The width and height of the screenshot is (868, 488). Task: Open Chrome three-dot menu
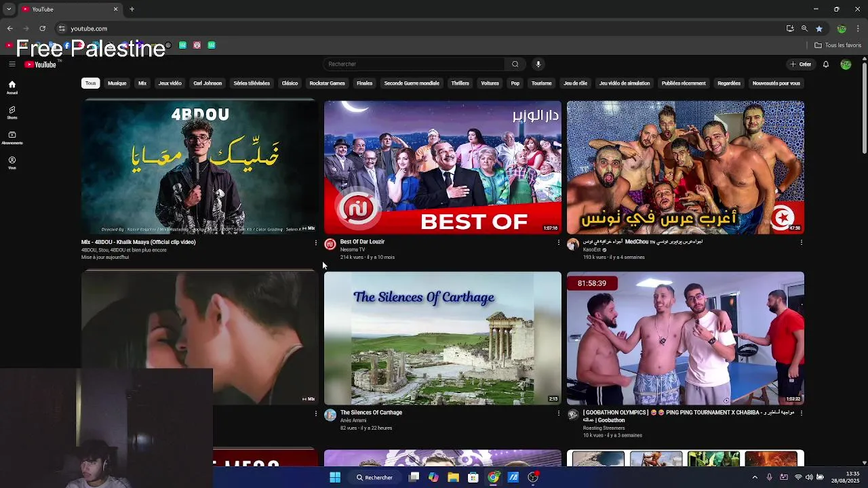tap(859, 28)
